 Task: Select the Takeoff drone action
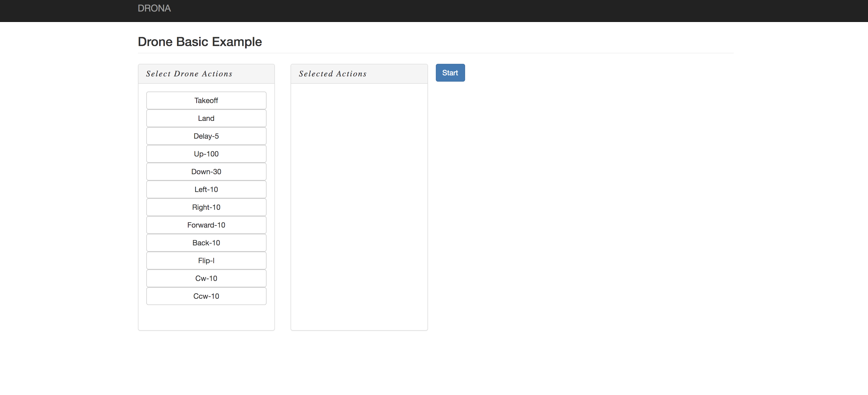point(206,100)
